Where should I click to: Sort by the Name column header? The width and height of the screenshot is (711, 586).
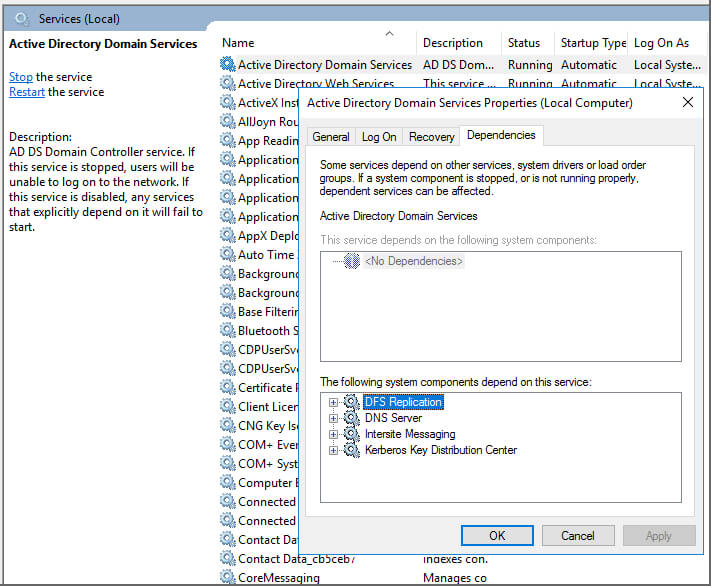pos(238,43)
